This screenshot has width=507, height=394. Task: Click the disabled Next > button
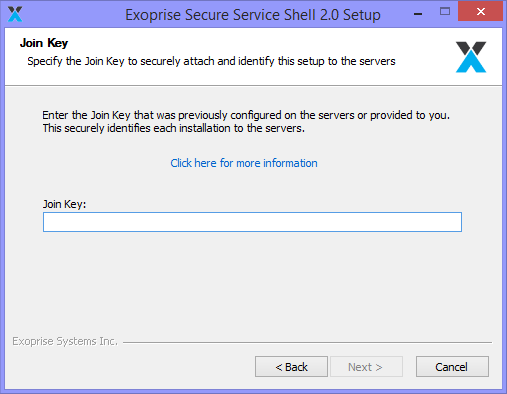366,367
